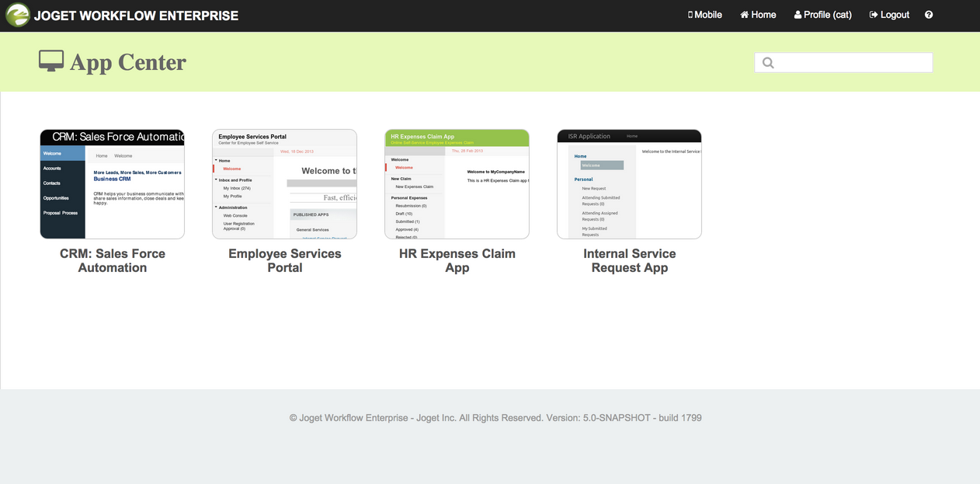Click the JOGET WORKFLOW ENTERPRISE header text
The width and height of the screenshot is (980, 484).
coord(136,16)
